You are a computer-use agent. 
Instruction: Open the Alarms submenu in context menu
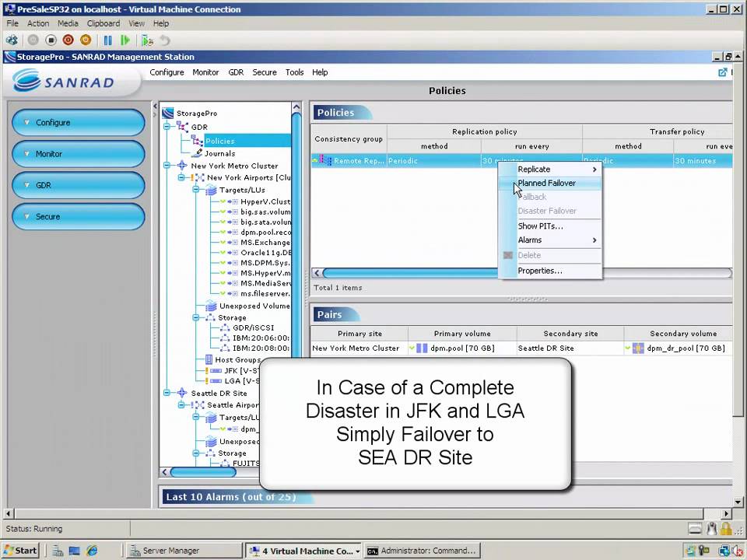[x=550, y=240]
